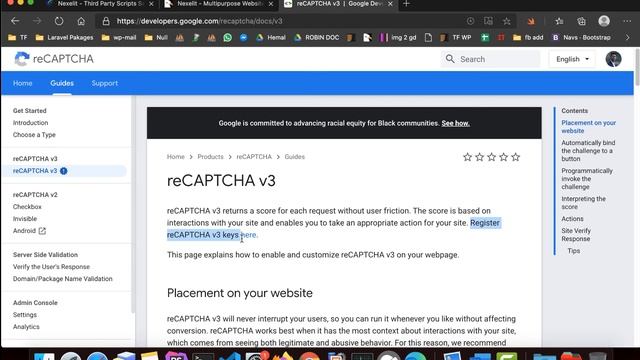The width and height of the screenshot is (640, 360).
Task: Open the Android external link icon
Action: (x=42, y=231)
